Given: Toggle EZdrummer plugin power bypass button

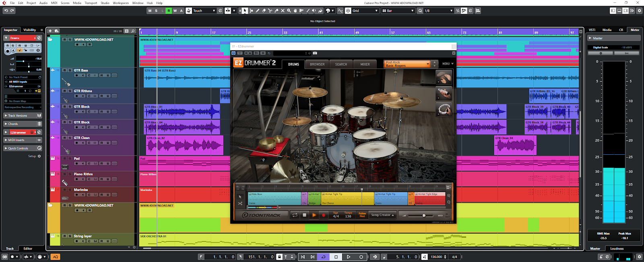Looking at the screenshot, I should click(233, 53).
